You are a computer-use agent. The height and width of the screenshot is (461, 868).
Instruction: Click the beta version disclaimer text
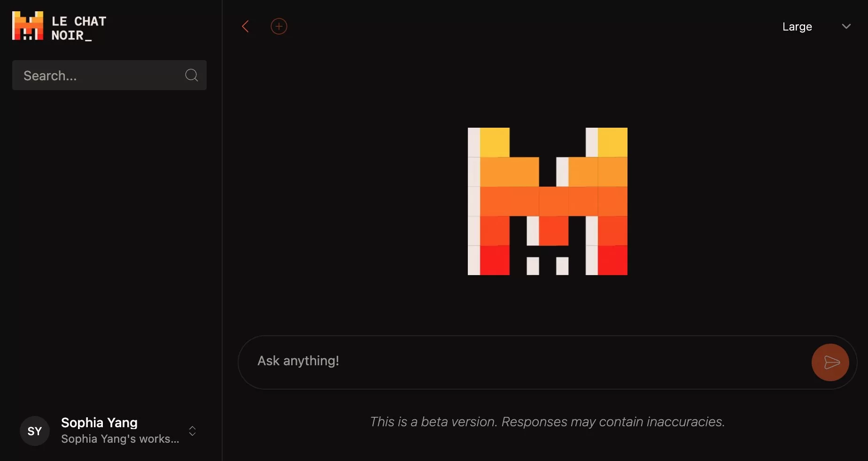tap(547, 422)
